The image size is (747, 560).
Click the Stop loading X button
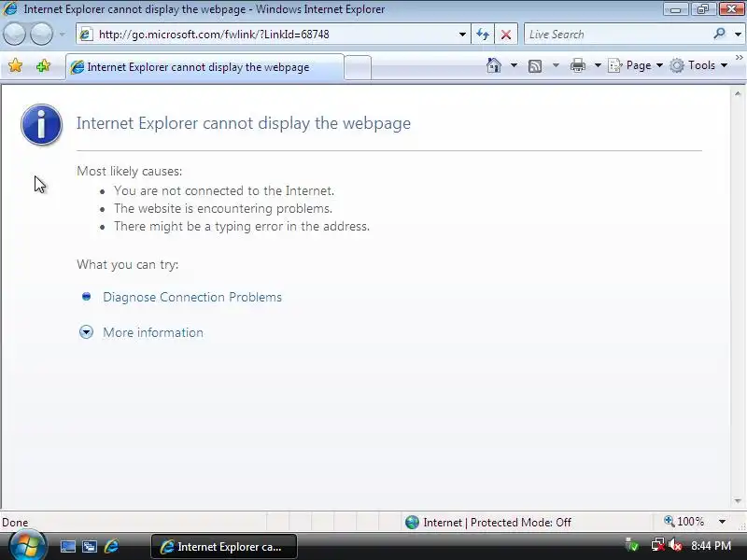coord(506,35)
